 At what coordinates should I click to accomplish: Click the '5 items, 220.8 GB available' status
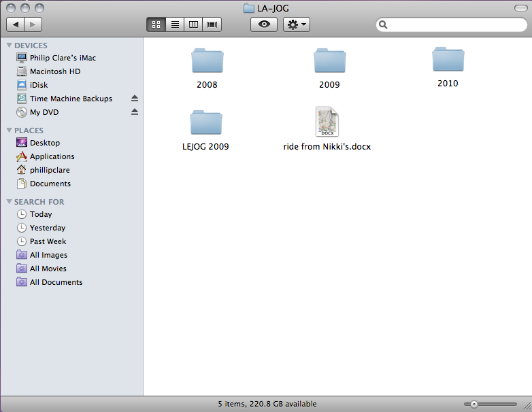(267, 404)
